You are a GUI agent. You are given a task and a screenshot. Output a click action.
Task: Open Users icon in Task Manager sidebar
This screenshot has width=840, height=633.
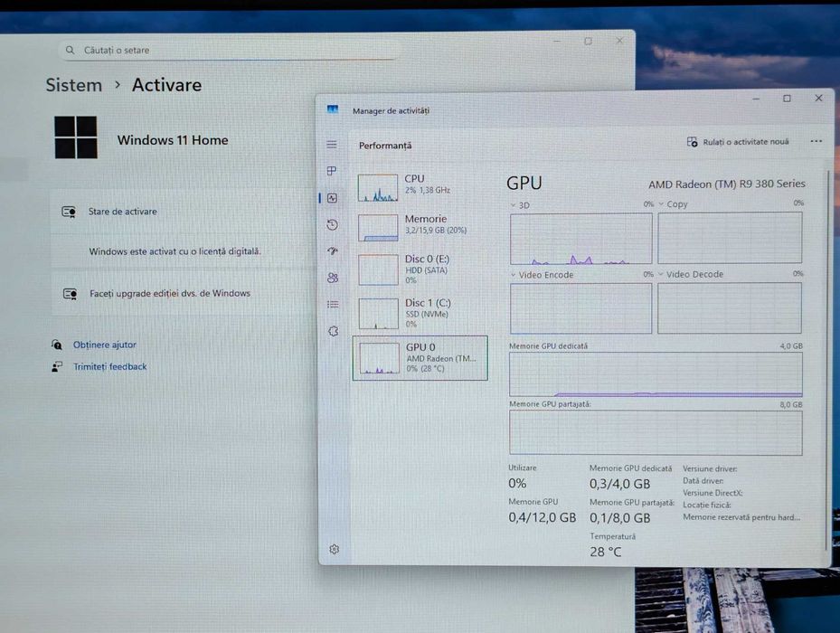(333, 277)
